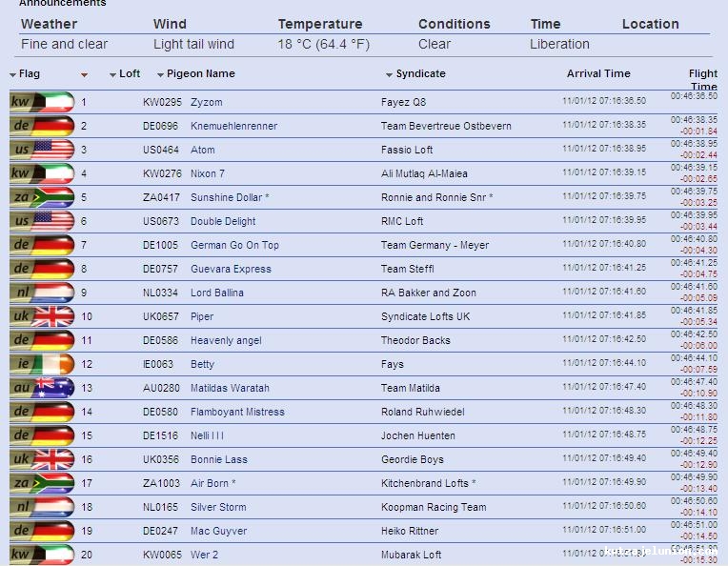Click the red position sort arrow
The height and width of the screenshot is (566, 728).
point(85,74)
